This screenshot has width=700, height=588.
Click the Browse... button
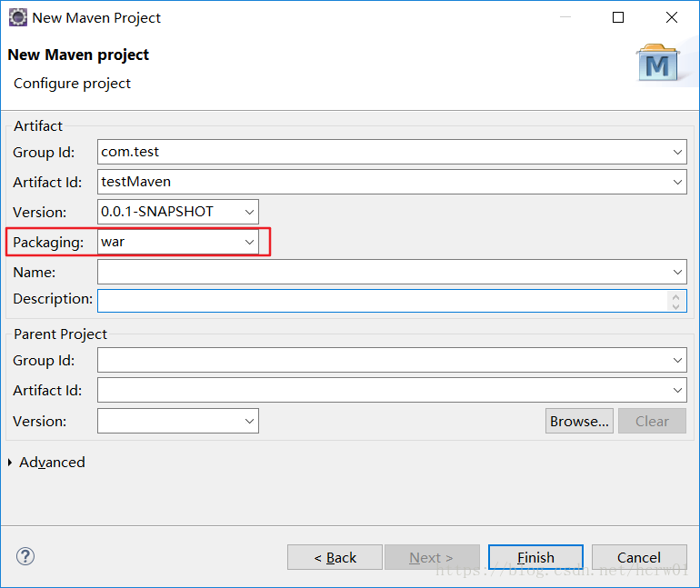tap(579, 421)
